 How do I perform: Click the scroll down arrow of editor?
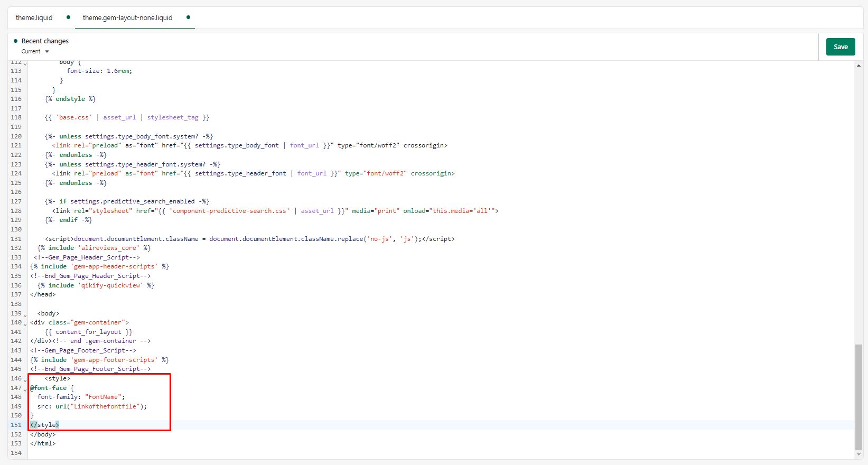tap(858, 454)
